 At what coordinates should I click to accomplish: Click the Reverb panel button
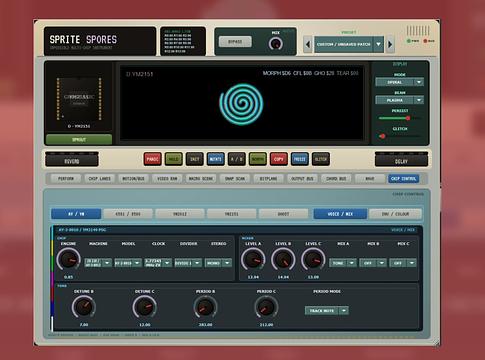coord(72,159)
